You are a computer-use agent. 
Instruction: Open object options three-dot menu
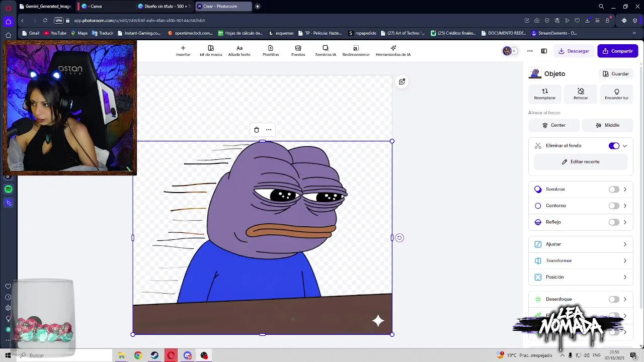coord(269,130)
